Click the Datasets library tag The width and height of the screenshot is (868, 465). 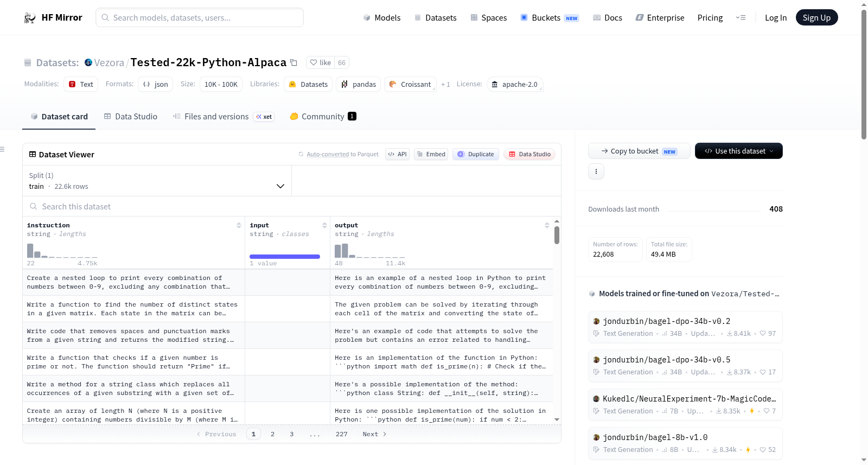click(x=308, y=84)
